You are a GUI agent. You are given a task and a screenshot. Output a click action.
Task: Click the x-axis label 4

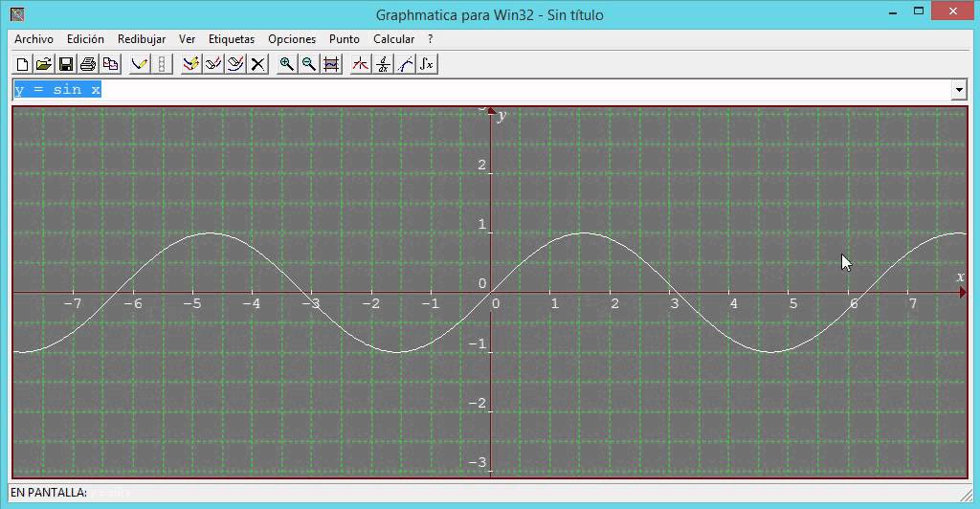pyautogui.click(x=734, y=303)
